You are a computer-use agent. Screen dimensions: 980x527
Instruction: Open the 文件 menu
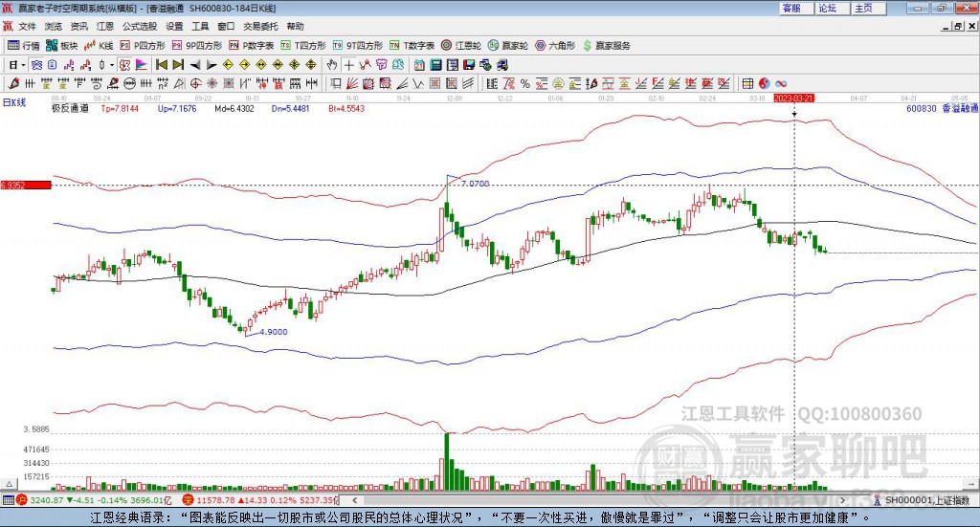[27, 26]
